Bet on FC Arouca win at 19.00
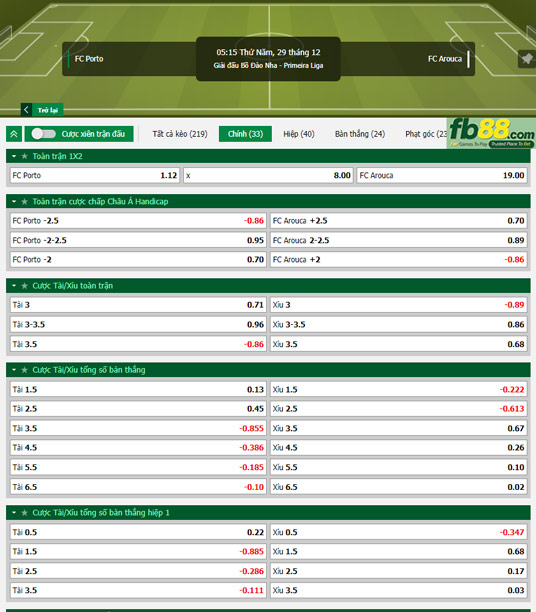The height and width of the screenshot is (612, 536). [x=442, y=176]
